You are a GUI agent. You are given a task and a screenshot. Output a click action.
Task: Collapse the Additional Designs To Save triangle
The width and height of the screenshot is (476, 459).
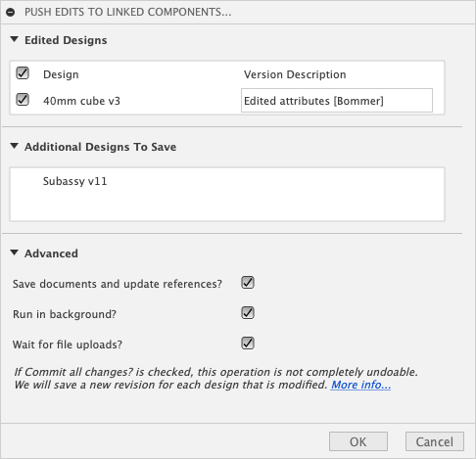14,146
